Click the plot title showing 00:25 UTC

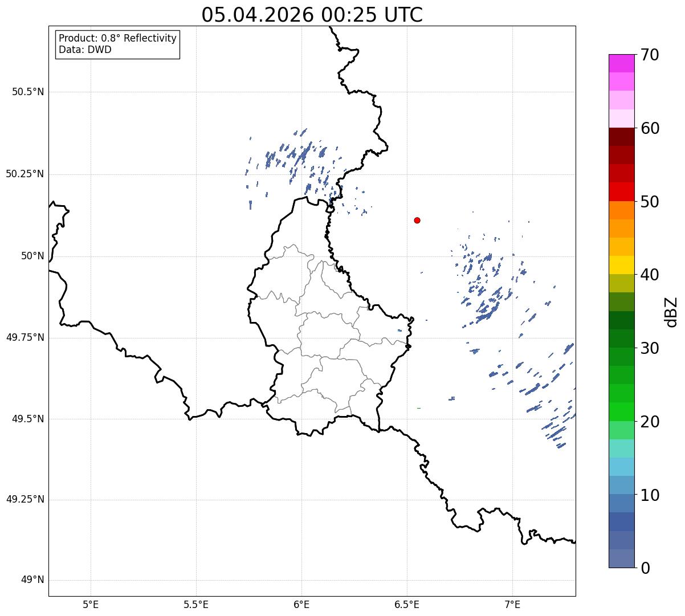[312, 15]
